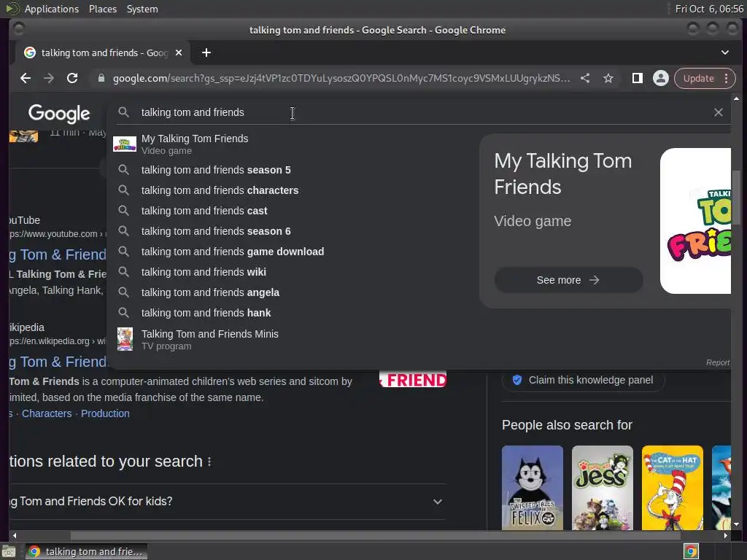747x560 pixels.
Task: Click the show desktop icon in bottom panel
Action: coord(9,552)
